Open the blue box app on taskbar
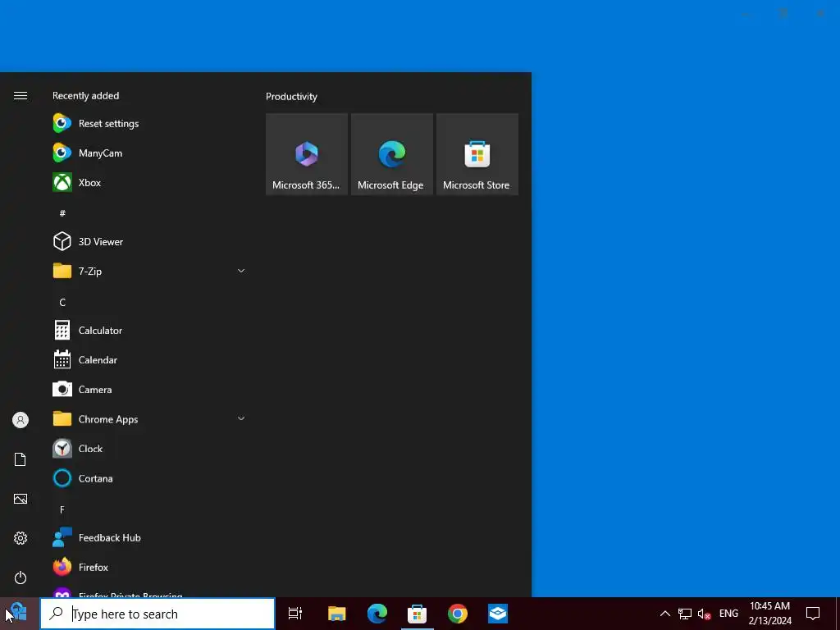This screenshot has height=630, width=840. click(x=498, y=614)
